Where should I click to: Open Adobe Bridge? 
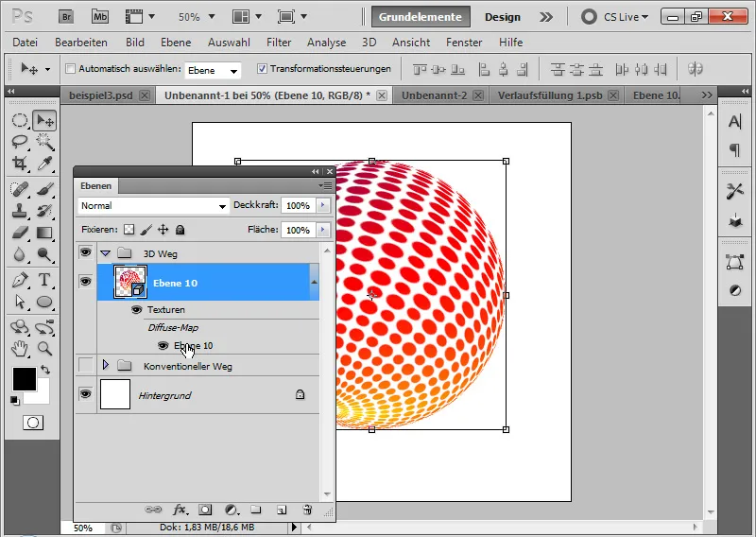click(66, 17)
